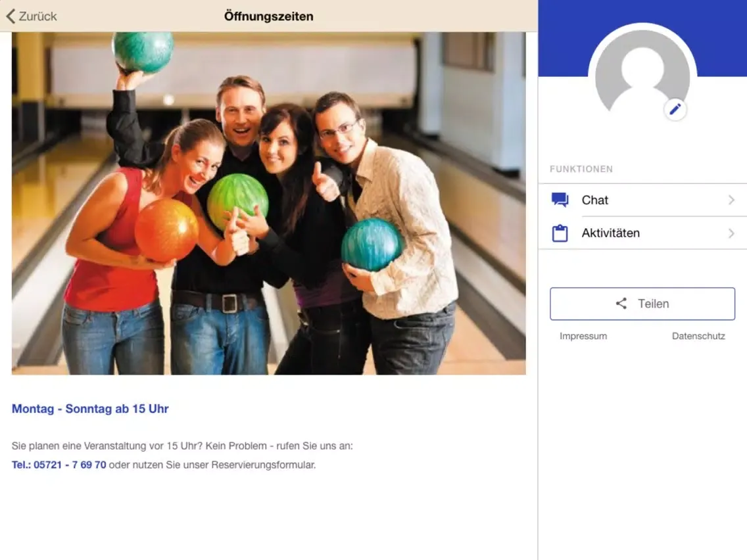The image size is (747, 560).
Task: Tap the Zurück text label
Action: pyautogui.click(x=37, y=16)
